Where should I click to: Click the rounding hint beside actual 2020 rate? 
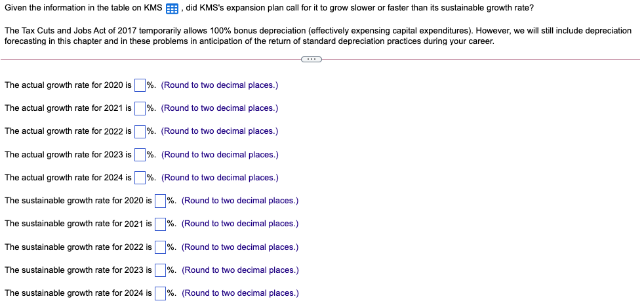(220, 85)
